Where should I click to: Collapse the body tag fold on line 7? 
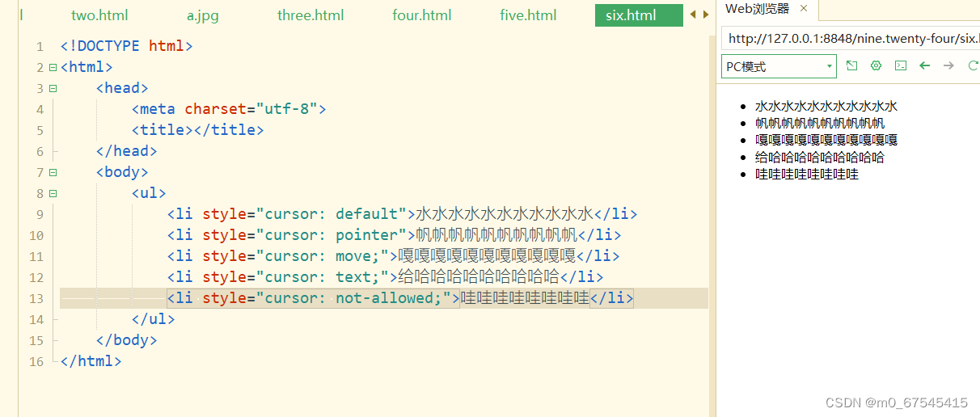coord(53,173)
